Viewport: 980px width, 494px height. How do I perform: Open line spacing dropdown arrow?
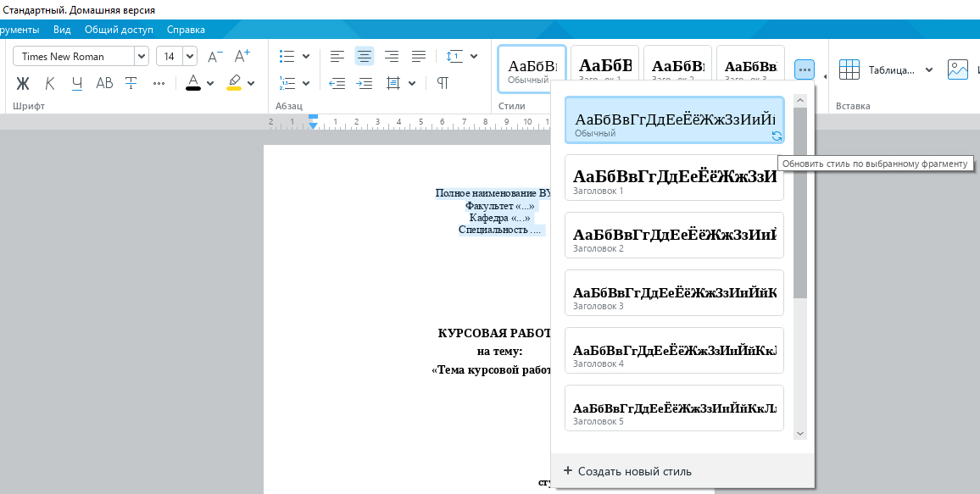[x=474, y=56]
